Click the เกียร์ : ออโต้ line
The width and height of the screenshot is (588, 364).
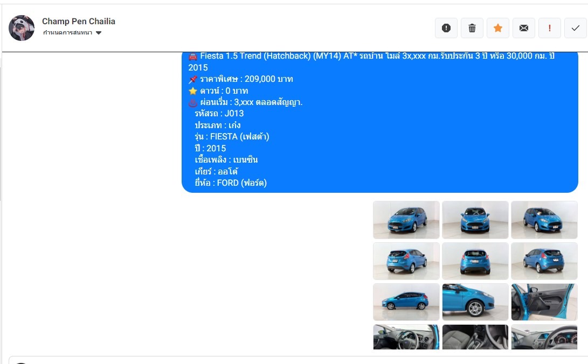pyautogui.click(x=216, y=172)
